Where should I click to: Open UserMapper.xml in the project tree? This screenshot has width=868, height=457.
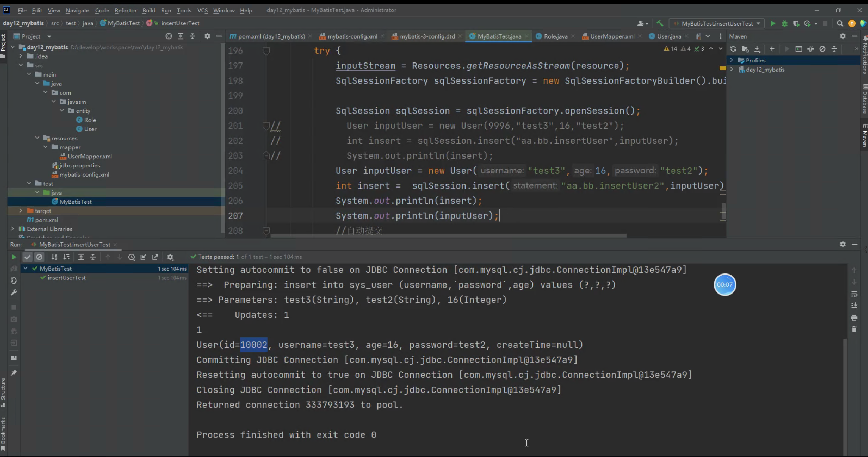click(89, 156)
